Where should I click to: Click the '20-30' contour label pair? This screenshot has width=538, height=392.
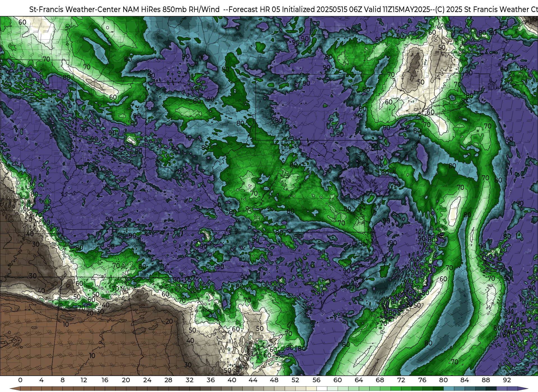[x=95, y=312]
